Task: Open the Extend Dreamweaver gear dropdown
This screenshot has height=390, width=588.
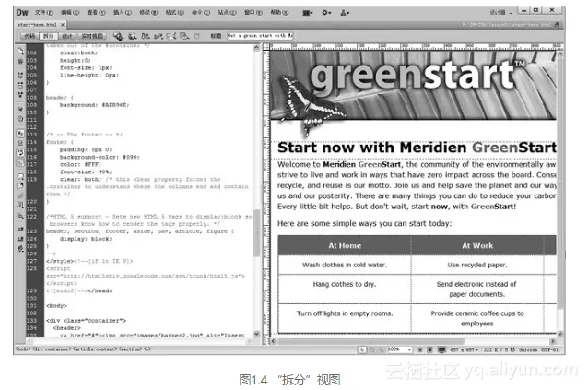Action: pos(326,13)
